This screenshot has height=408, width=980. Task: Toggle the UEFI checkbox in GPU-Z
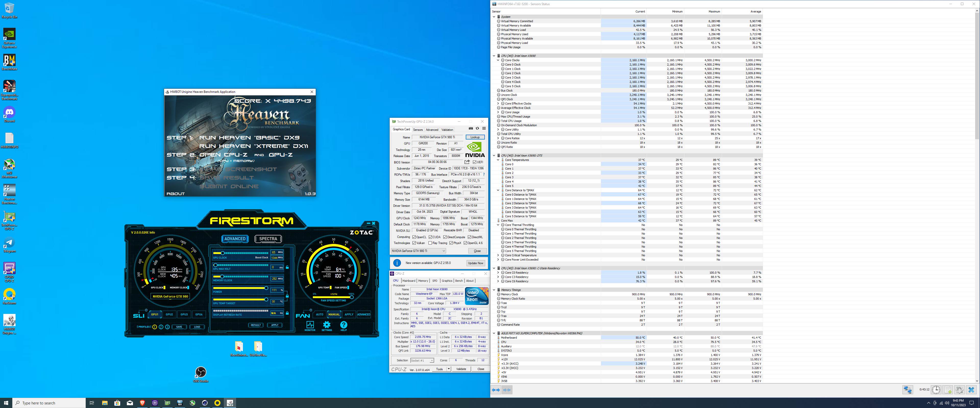pos(475,162)
